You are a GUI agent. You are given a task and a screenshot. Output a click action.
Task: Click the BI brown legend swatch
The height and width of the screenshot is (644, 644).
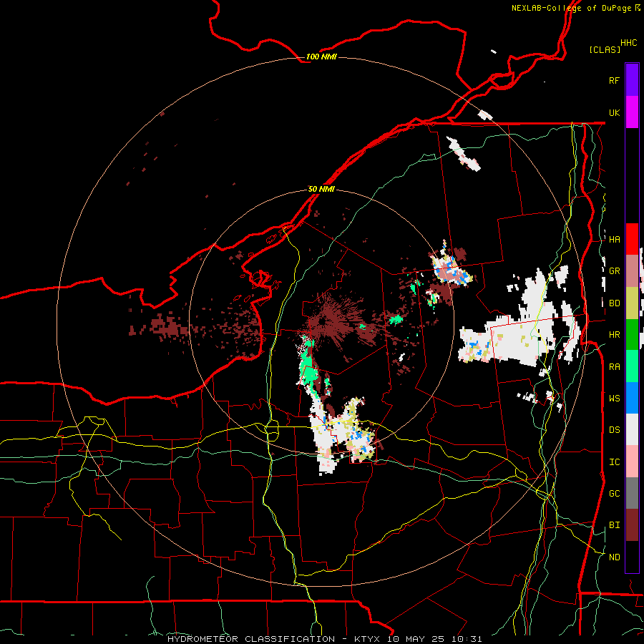click(x=632, y=525)
